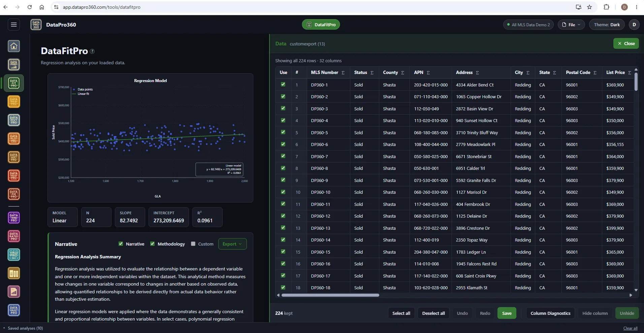
Task: Uncheck Use checkbox for row DP360-4
Action: [x=283, y=120]
